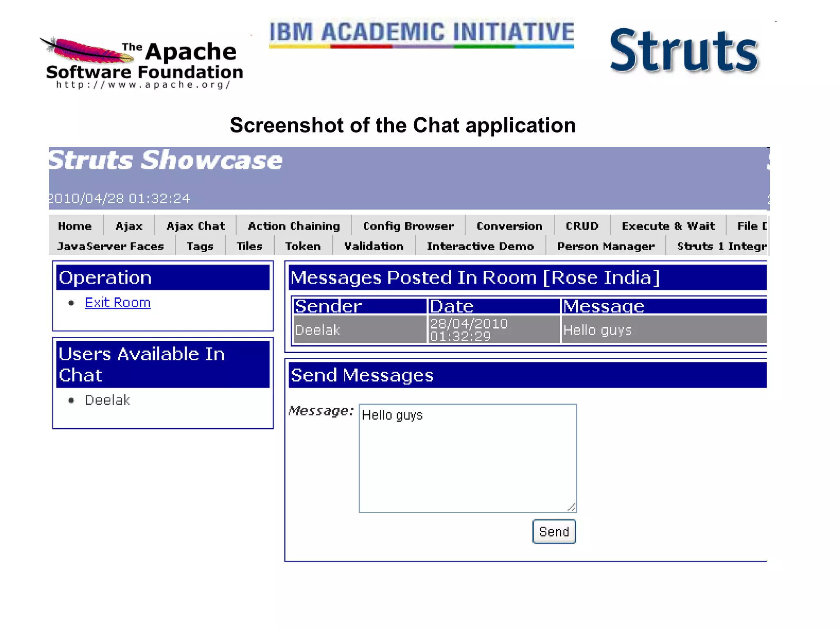Click the Message column header

click(x=664, y=306)
